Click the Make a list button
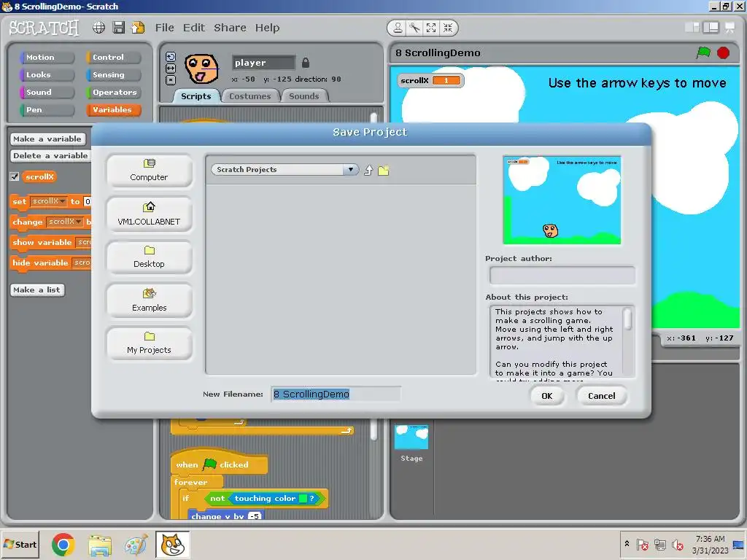747x560 pixels. tap(37, 290)
